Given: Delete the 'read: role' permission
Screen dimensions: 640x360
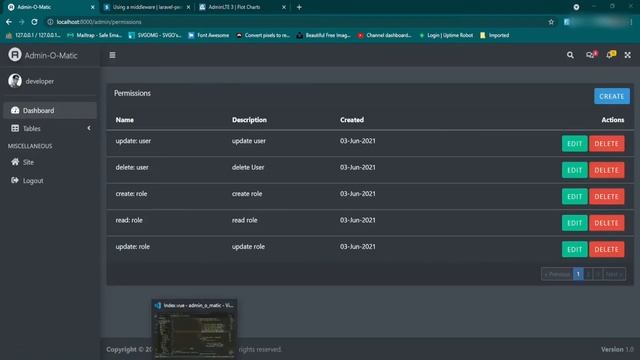Looking at the screenshot, I should pos(606,223).
